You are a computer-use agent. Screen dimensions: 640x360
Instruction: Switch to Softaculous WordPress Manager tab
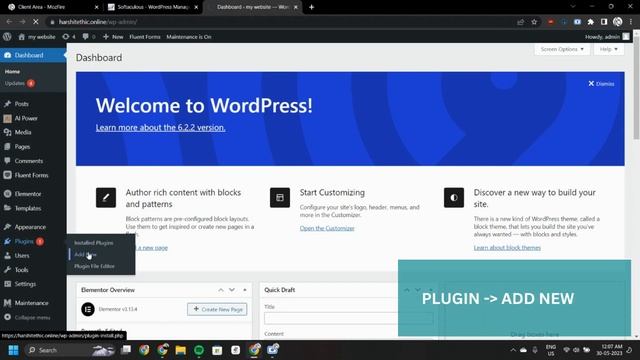152,7
